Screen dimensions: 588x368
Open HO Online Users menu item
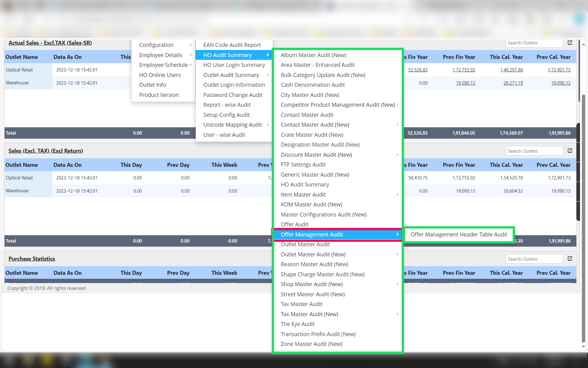click(x=160, y=75)
